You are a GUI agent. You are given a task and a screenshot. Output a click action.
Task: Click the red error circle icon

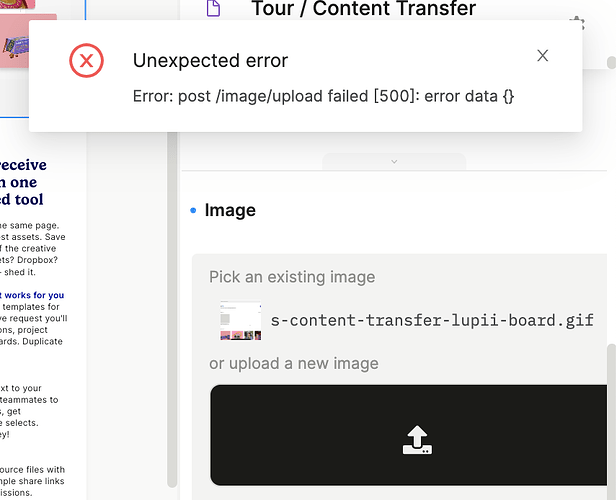(87, 62)
